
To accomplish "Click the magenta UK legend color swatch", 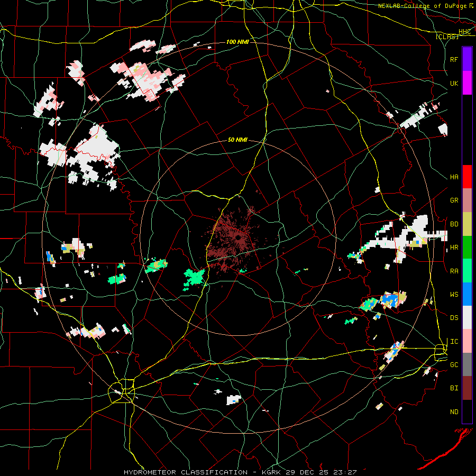I will click(467, 83).
